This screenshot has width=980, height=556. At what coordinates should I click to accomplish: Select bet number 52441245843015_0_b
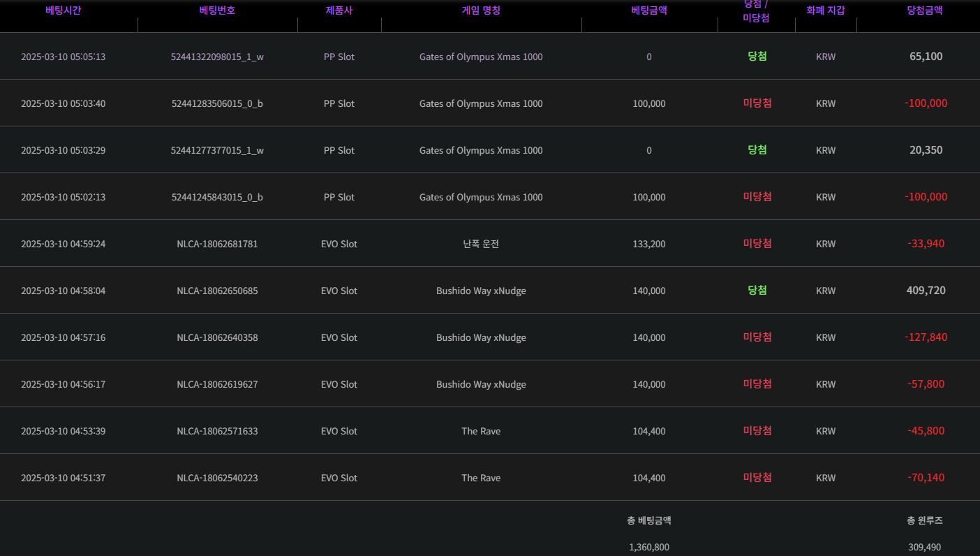click(217, 197)
